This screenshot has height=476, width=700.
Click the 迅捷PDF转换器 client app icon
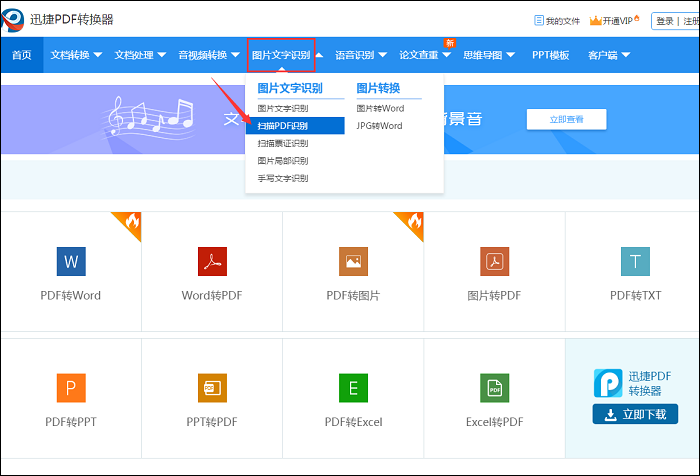coord(608,383)
